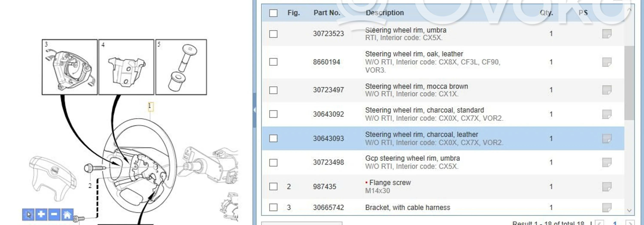Open note icon for part 30723523
The image size is (644, 225).
[x=607, y=34]
